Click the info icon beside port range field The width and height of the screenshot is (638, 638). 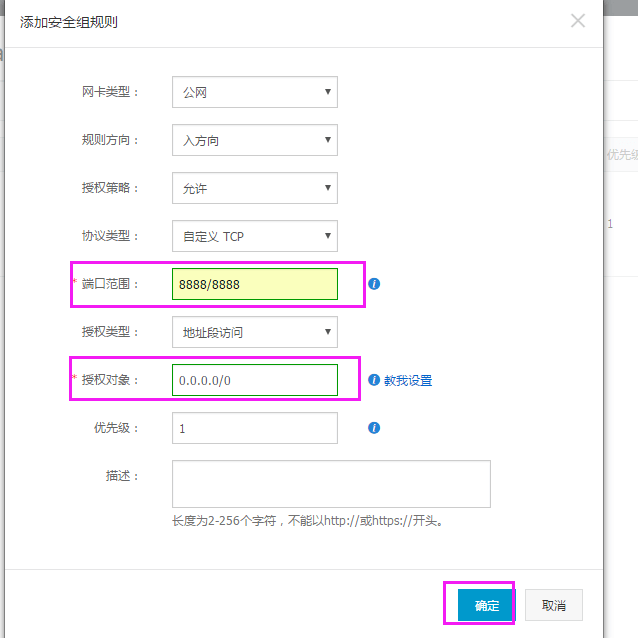tap(374, 284)
